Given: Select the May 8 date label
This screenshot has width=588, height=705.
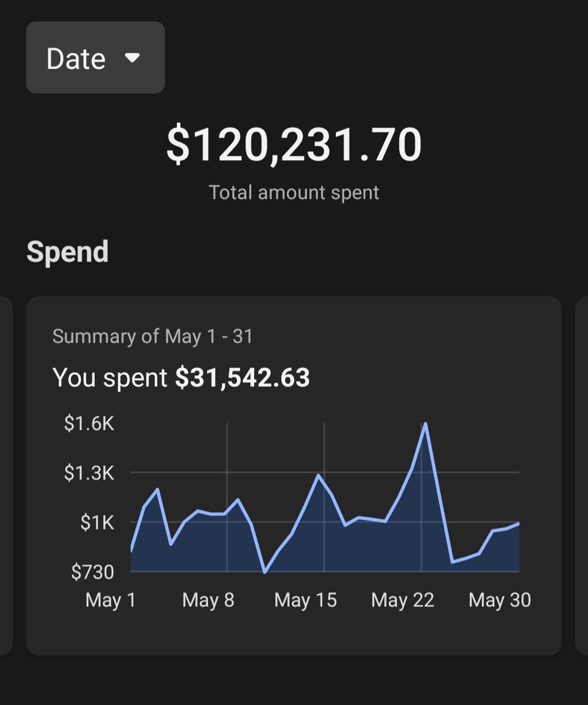Looking at the screenshot, I should (x=208, y=600).
